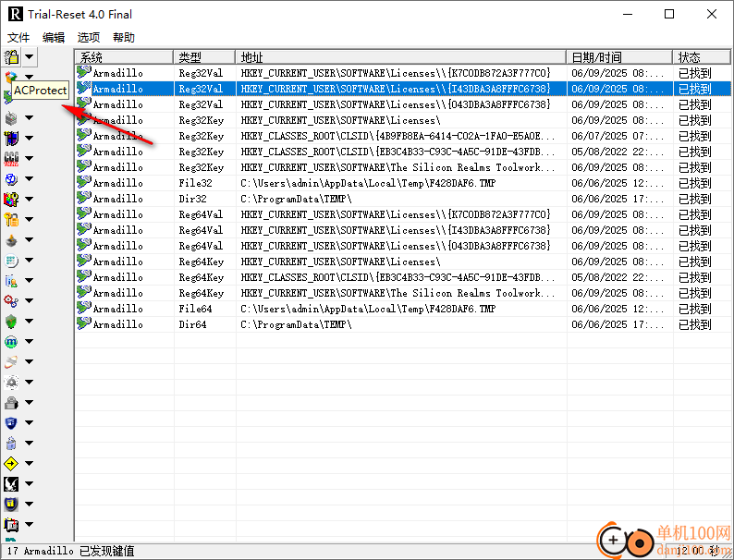Click the light blue padlock icon
Viewport: 734px width, 560px height.
click(11, 443)
